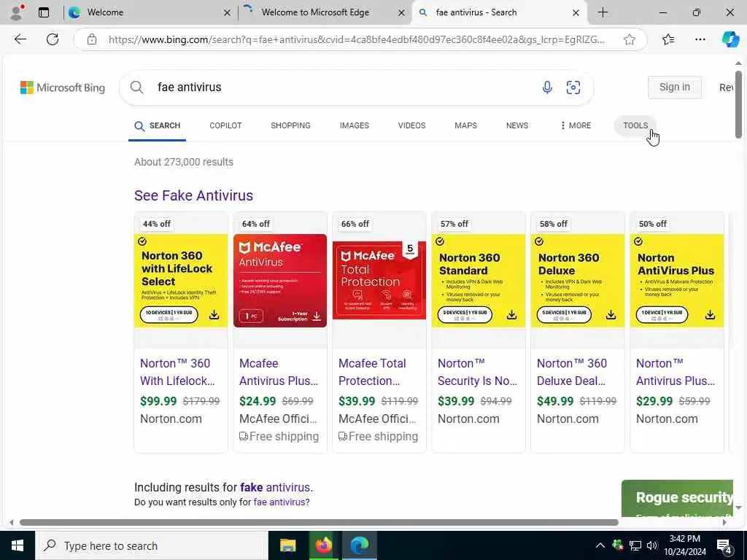The image size is (747, 560).
Task: Select McAfee AntiVirus product image
Action: [280, 281]
